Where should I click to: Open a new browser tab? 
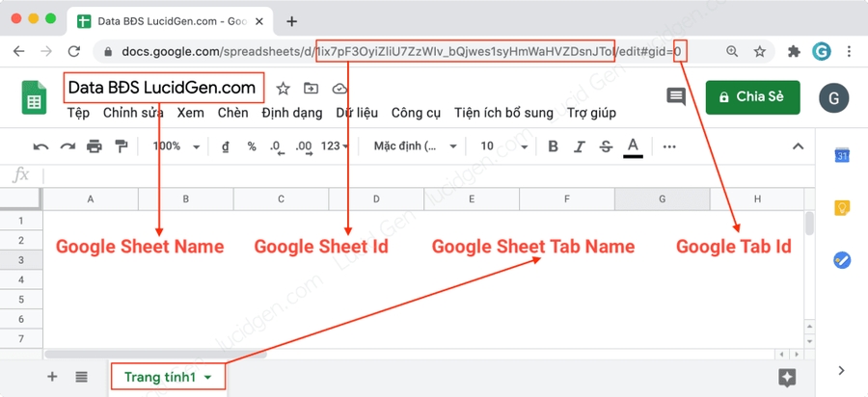(291, 21)
